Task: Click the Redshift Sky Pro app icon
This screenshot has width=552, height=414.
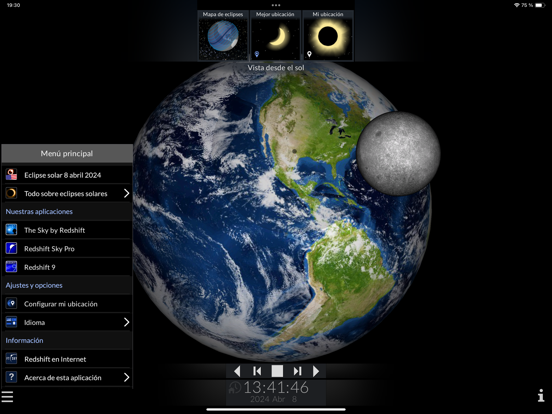Action: pyautogui.click(x=11, y=248)
